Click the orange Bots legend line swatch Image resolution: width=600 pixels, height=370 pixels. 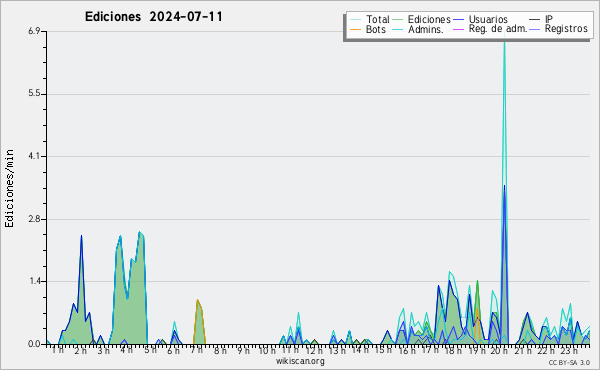click(355, 29)
